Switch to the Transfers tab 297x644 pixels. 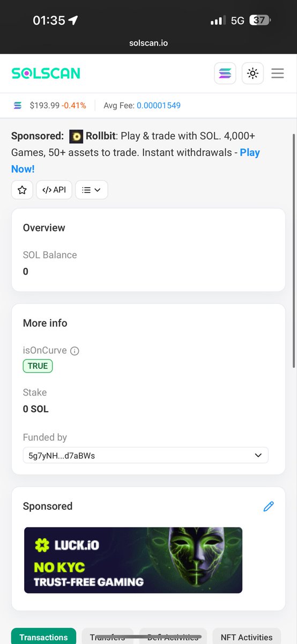(107, 637)
